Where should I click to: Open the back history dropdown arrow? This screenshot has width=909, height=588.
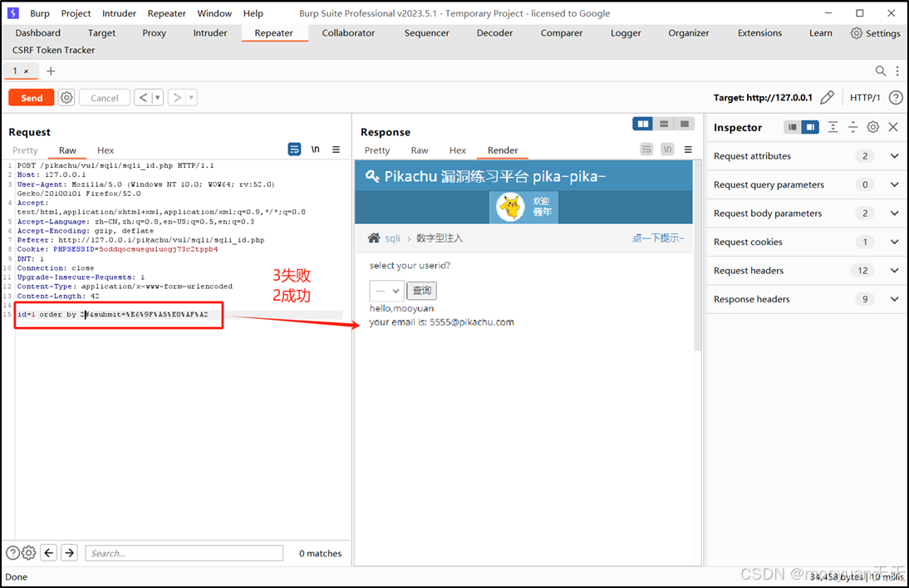pos(157,98)
